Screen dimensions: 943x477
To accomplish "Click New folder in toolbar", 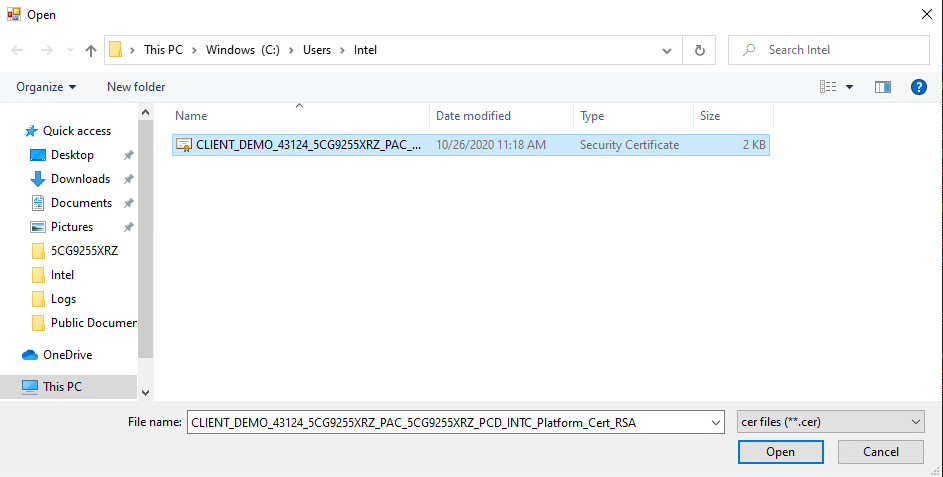I will pyautogui.click(x=136, y=87).
